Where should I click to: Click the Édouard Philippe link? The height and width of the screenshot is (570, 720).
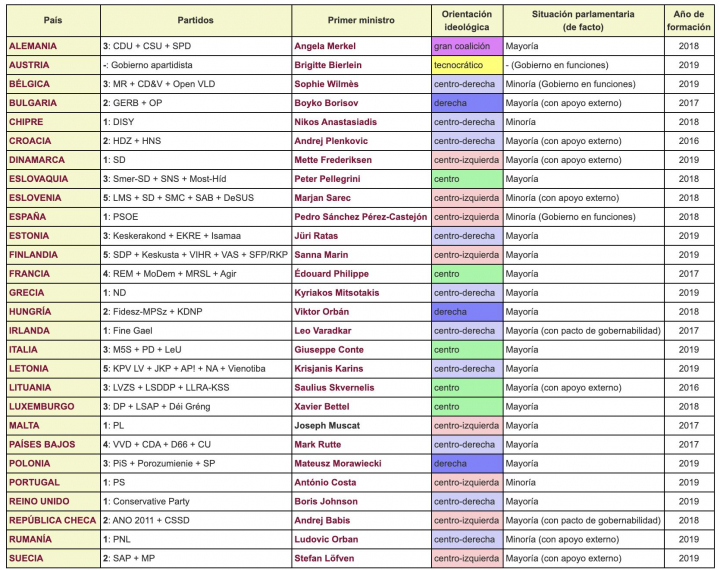tap(331, 273)
